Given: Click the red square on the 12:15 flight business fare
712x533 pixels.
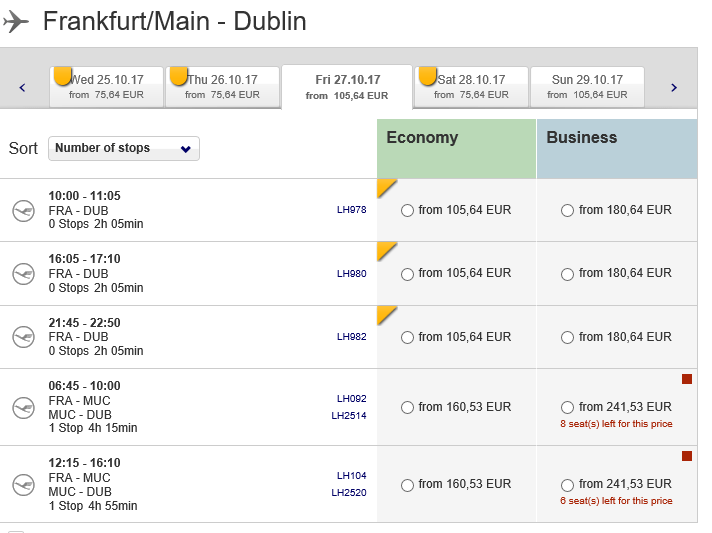Looking at the screenshot, I should point(687,456).
